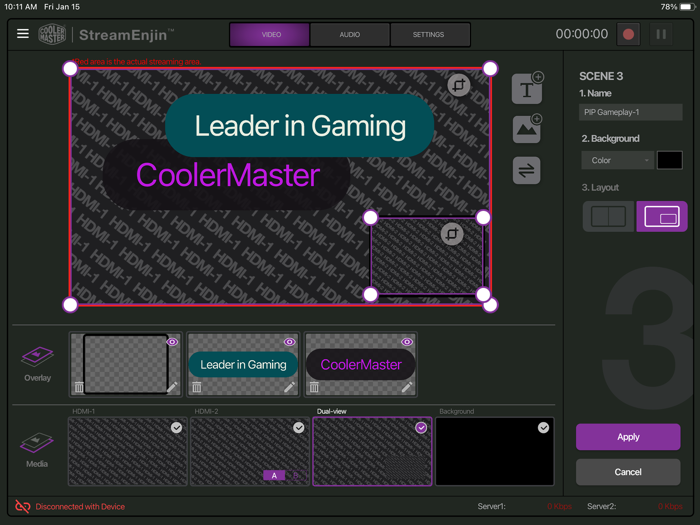Click the Server1 status label
Image resolution: width=700 pixels, height=525 pixels.
pyautogui.click(x=492, y=506)
